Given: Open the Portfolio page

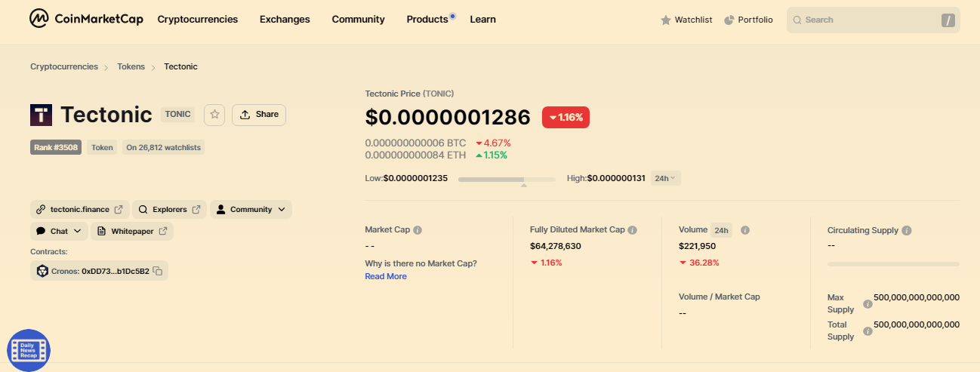Looking at the screenshot, I should coord(748,20).
